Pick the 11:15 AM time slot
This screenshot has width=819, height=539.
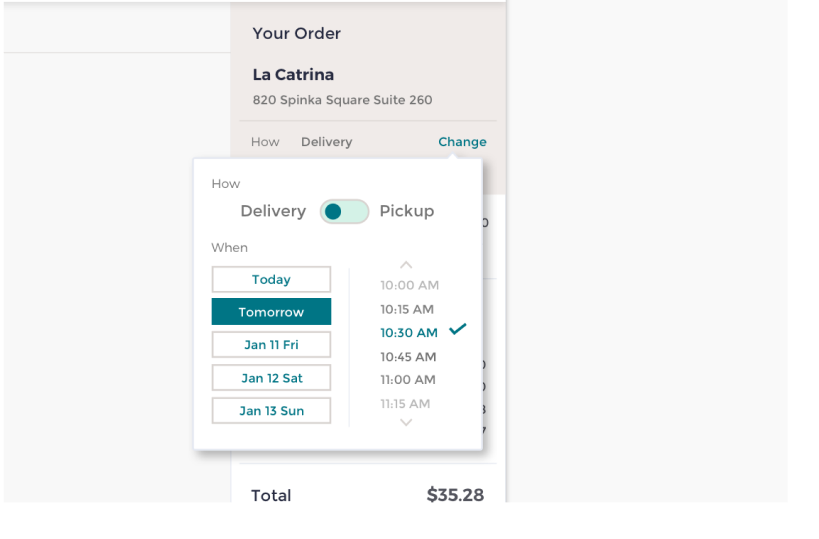405,404
